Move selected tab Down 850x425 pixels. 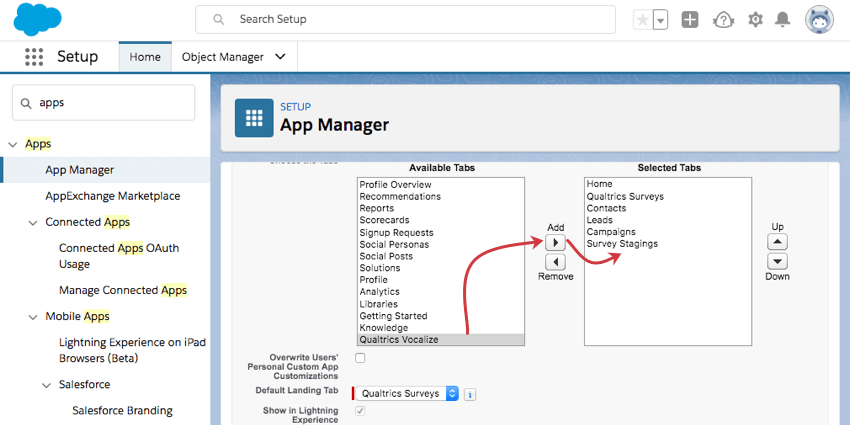[777, 261]
